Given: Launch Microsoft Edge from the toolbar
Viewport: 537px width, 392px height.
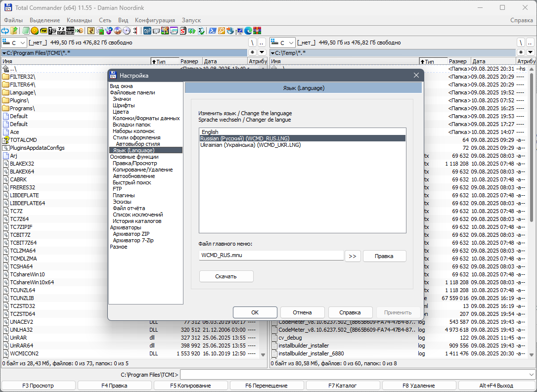Looking at the screenshot, I should [248, 31].
